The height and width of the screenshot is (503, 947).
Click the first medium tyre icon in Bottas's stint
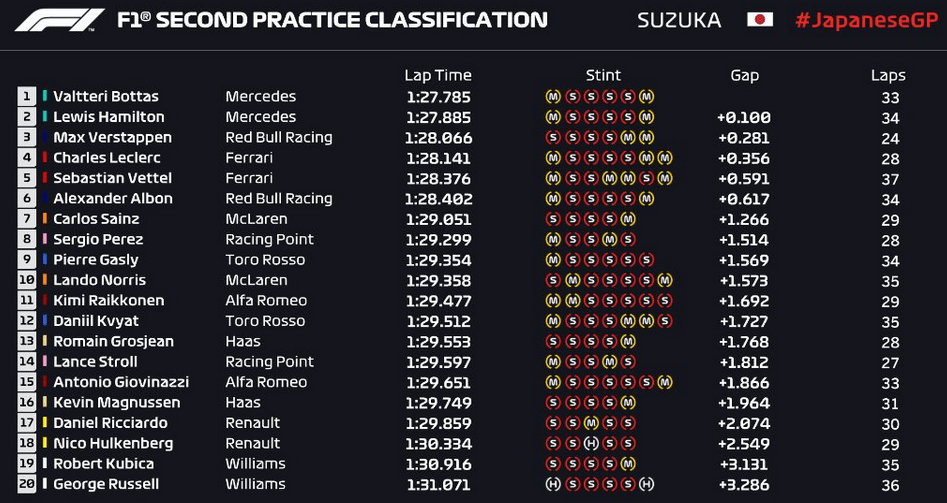pos(553,97)
